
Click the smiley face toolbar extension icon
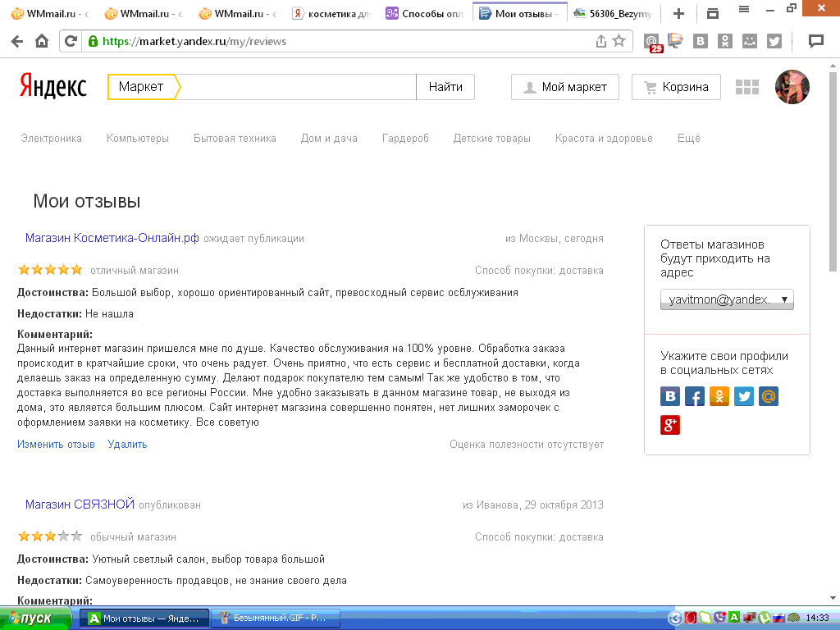[750, 41]
